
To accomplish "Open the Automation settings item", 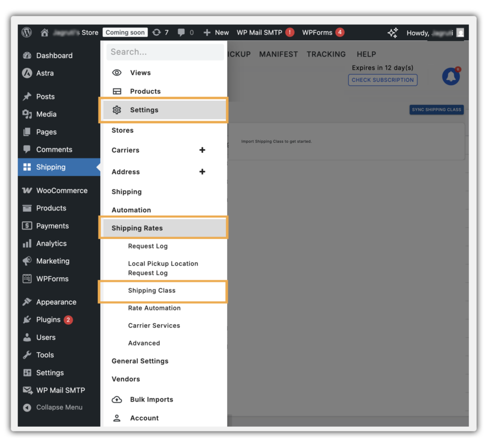I will pos(131,210).
